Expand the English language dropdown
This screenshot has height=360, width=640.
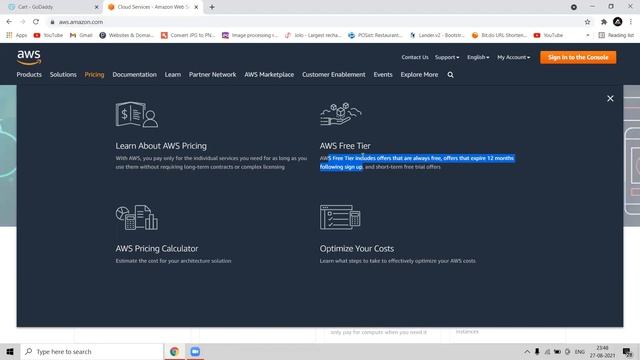click(x=478, y=57)
